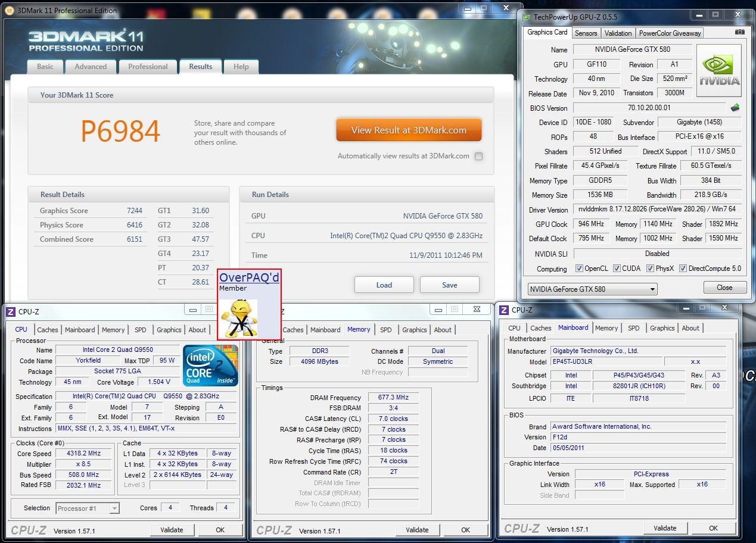756x543 pixels.
Task: Click the Save button in 3DMark
Action: point(450,285)
